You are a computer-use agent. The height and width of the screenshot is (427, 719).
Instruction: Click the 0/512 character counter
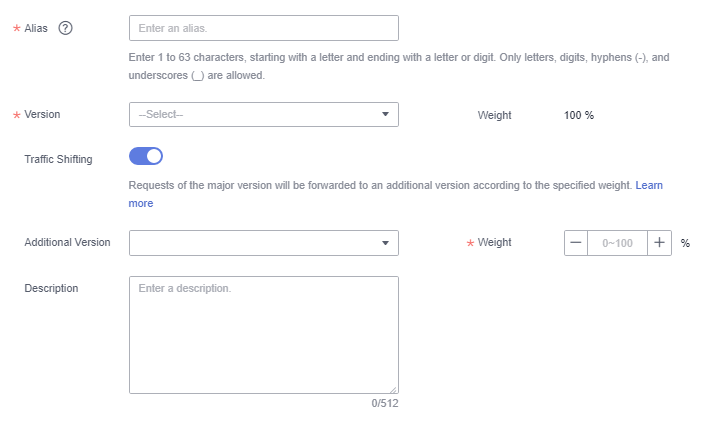385,403
